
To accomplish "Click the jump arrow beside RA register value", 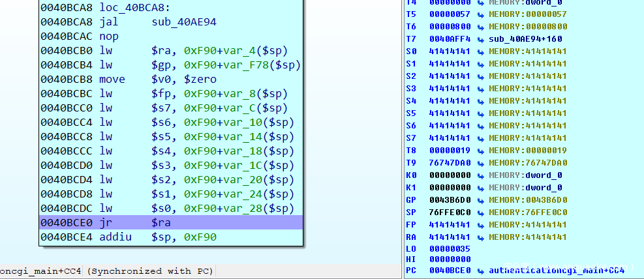I will tap(481, 237).
